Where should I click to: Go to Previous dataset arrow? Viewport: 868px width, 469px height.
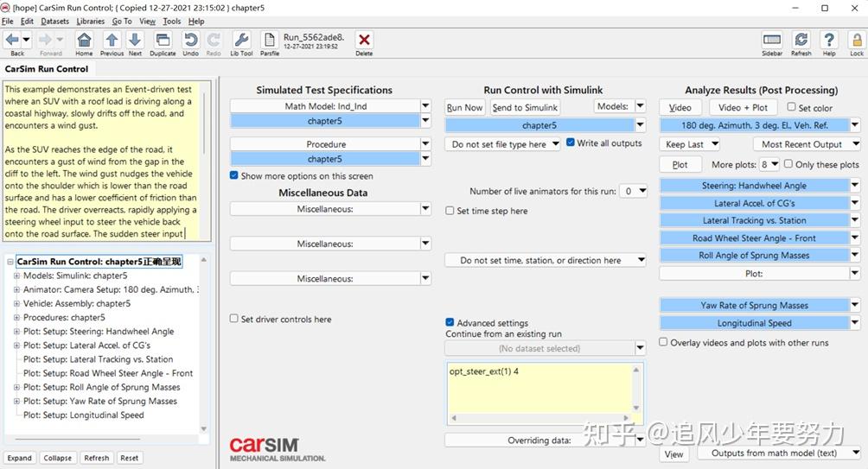pyautogui.click(x=112, y=40)
